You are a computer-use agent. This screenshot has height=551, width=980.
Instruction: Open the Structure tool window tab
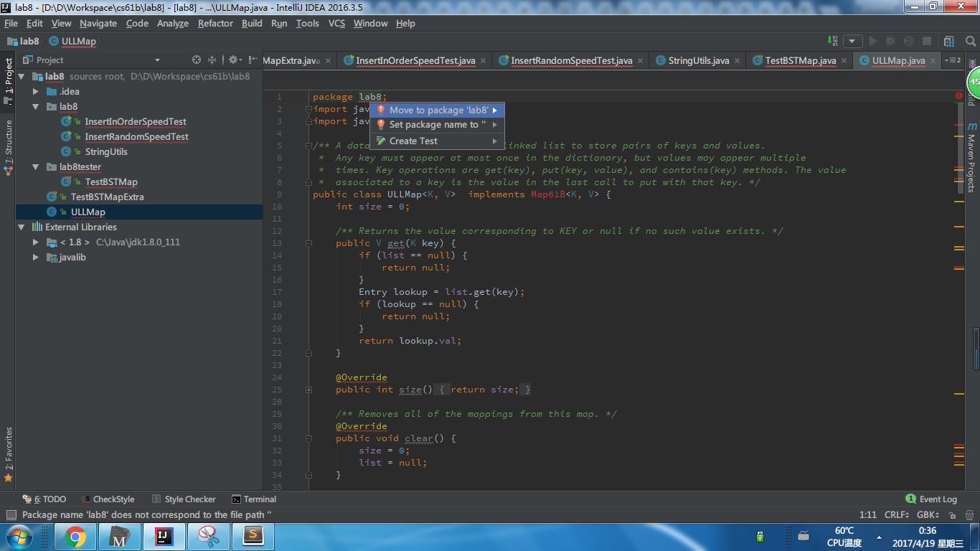click(x=8, y=146)
